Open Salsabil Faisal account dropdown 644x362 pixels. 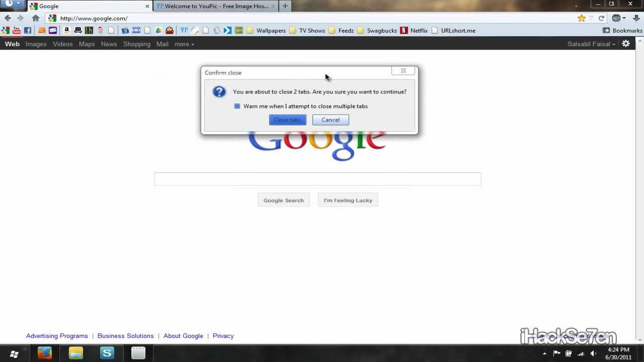pos(591,44)
